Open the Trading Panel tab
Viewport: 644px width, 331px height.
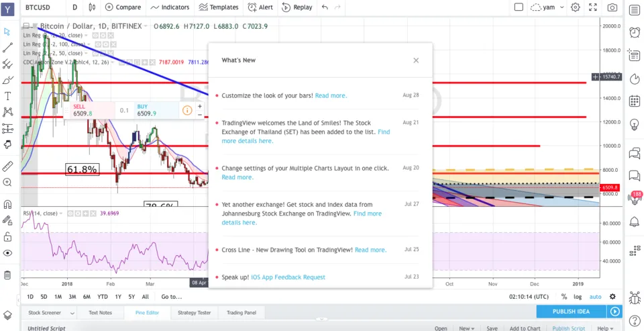click(241, 312)
